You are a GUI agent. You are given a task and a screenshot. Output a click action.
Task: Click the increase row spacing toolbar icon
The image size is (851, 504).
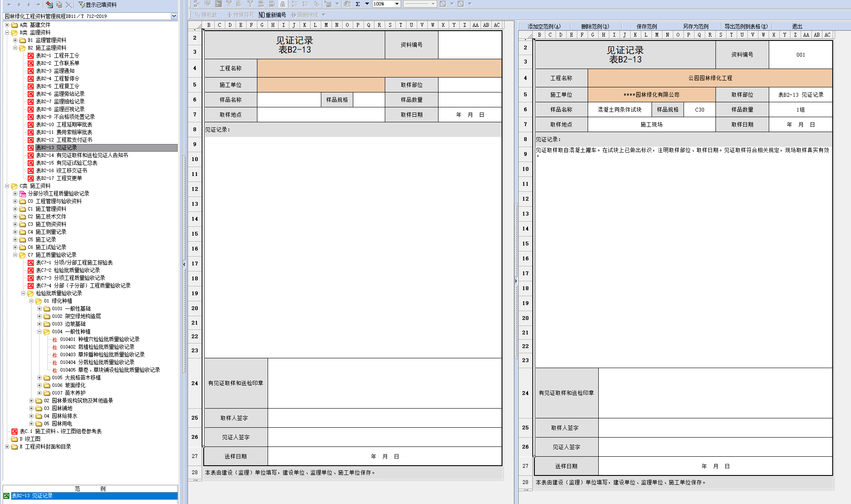295,4
